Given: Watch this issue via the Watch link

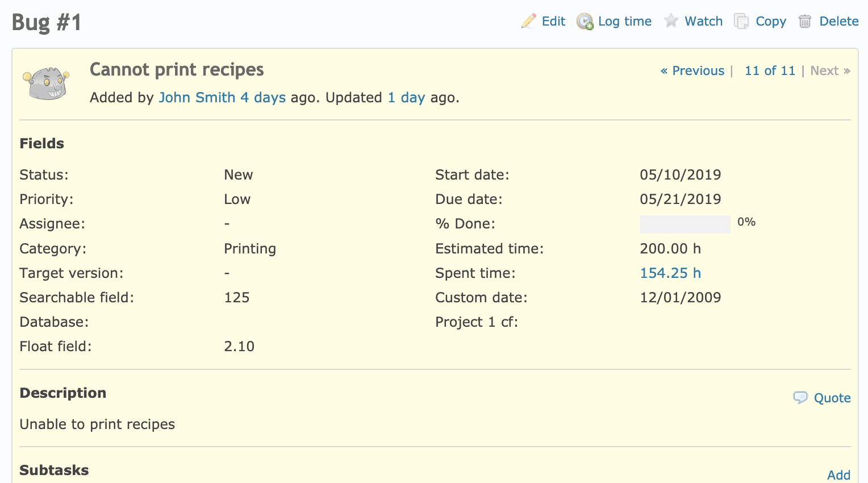Looking at the screenshot, I should (x=703, y=22).
